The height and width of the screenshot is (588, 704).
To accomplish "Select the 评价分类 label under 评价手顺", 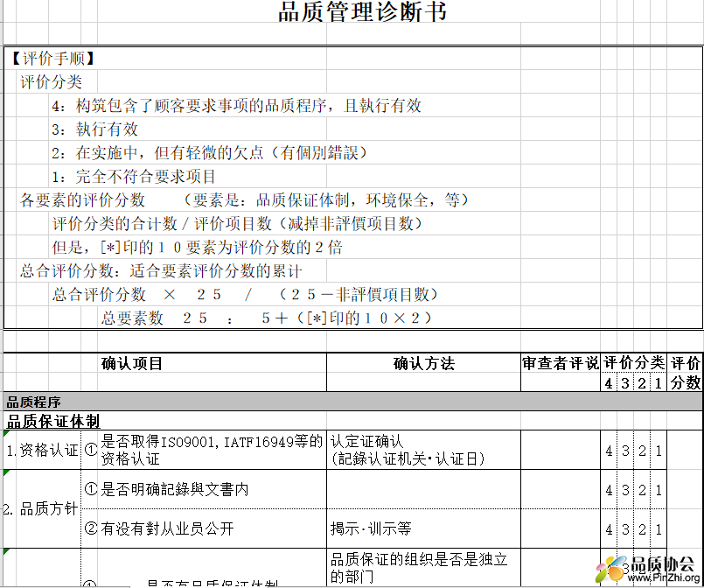I will coord(52,81).
